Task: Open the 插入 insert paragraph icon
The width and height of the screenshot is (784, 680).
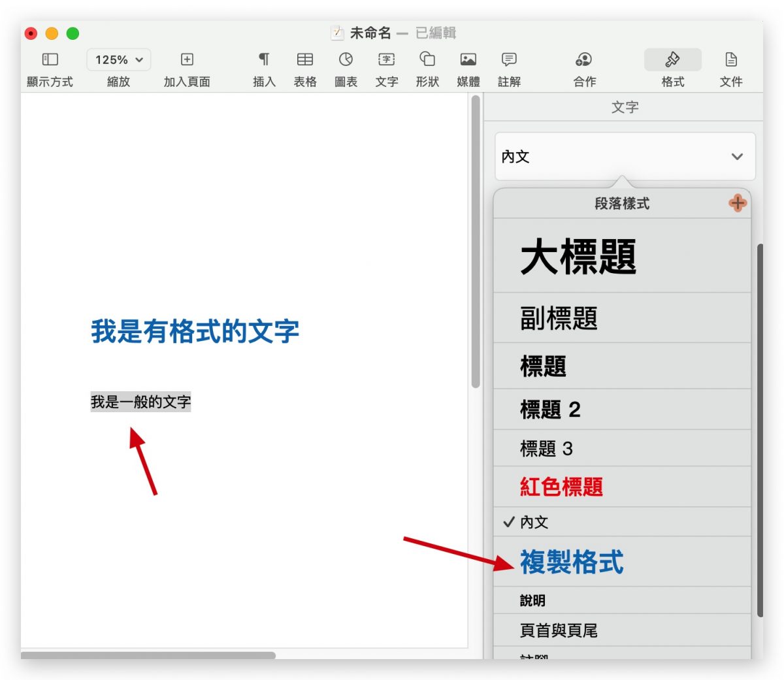Action: click(x=264, y=59)
